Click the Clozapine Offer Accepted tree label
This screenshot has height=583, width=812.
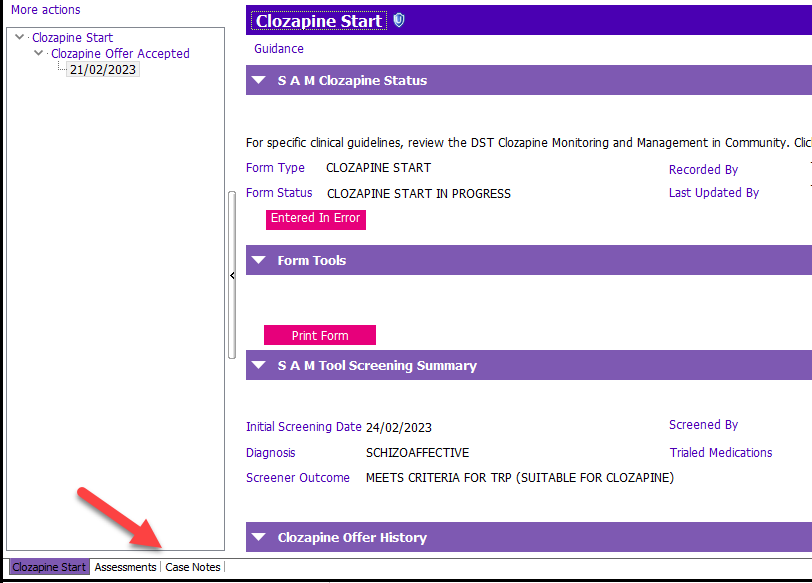point(120,53)
